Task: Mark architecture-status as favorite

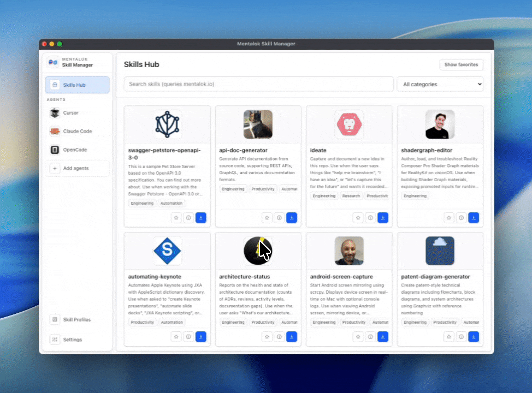Action: [x=267, y=337]
